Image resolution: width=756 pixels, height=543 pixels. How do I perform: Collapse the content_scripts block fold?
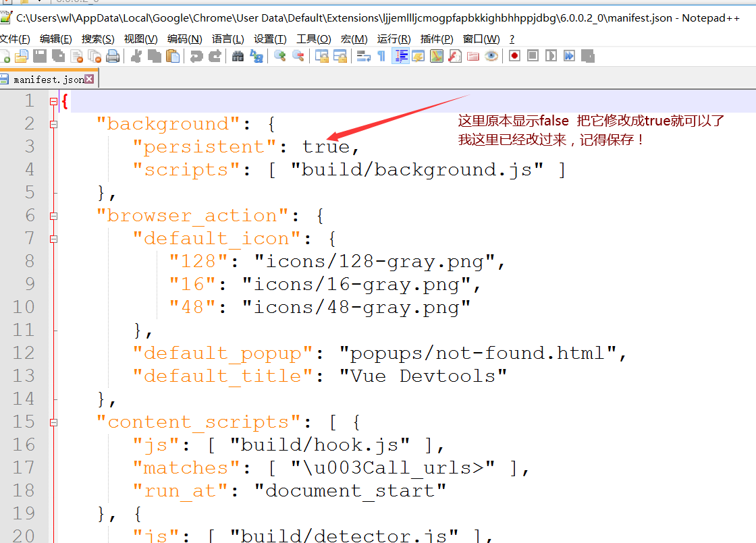point(53,422)
